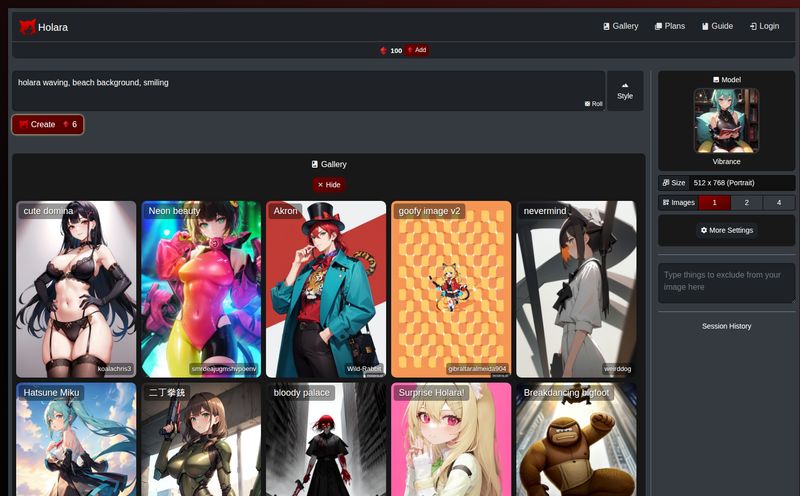800x496 pixels.
Task: Click the red gem credits icon
Action: [383, 51]
